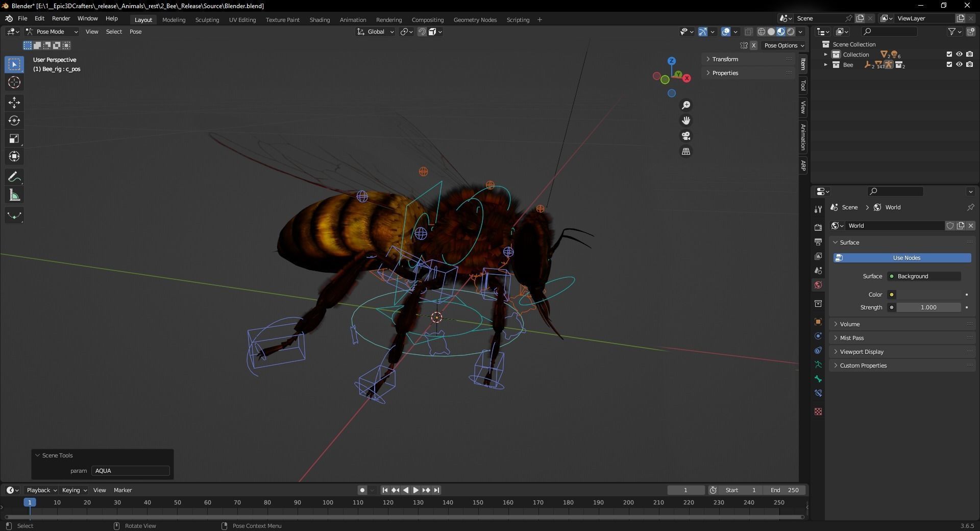Click the Use Nodes button
Image resolution: width=980 pixels, height=531 pixels.
pyautogui.click(x=902, y=258)
